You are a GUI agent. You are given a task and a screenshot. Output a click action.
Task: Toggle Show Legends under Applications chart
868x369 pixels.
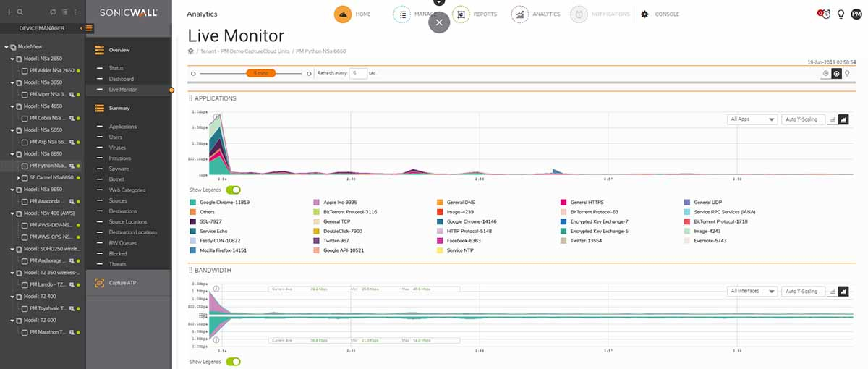point(233,190)
